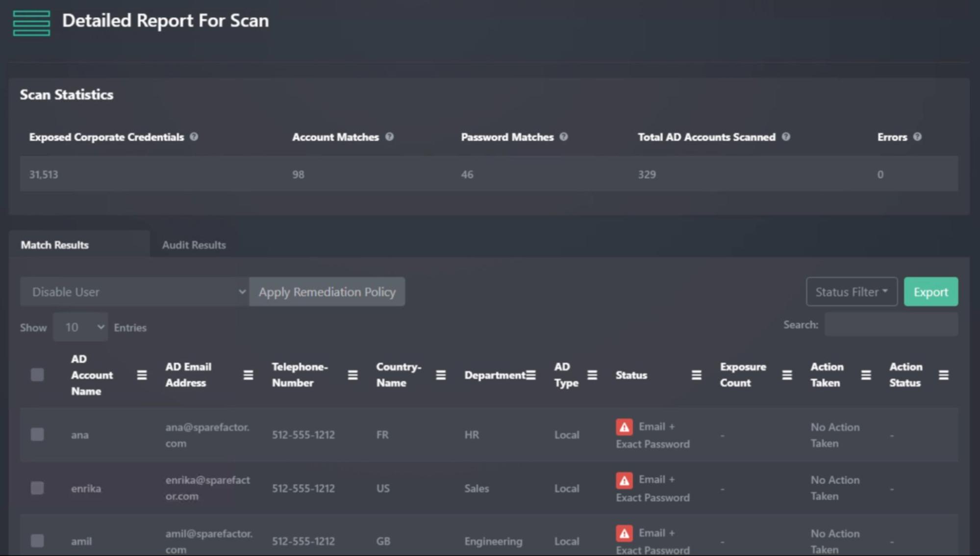Check the select-all checkbox in the table header
The image size is (980, 556).
click(x=37, y=375)
